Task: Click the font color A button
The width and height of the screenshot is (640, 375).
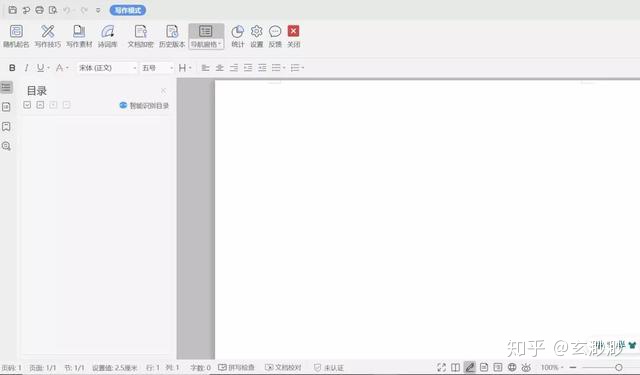Action: coord(59,68)
